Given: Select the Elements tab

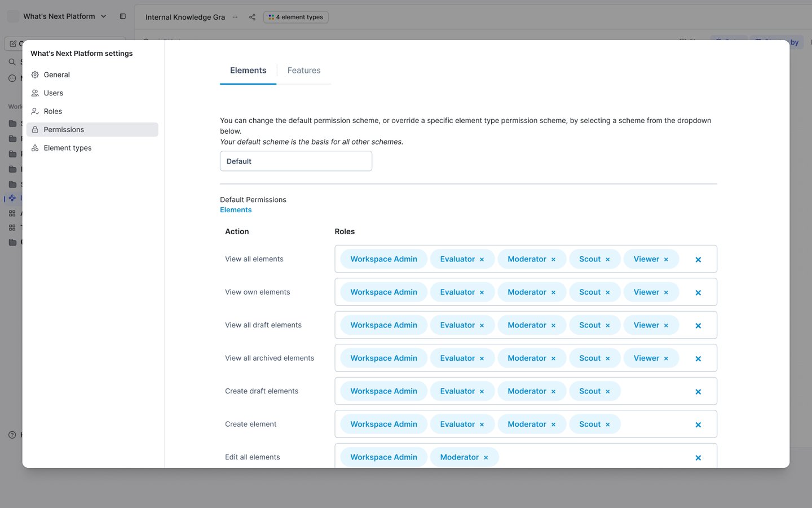Looking at the screenshot, I should point(248,71).
